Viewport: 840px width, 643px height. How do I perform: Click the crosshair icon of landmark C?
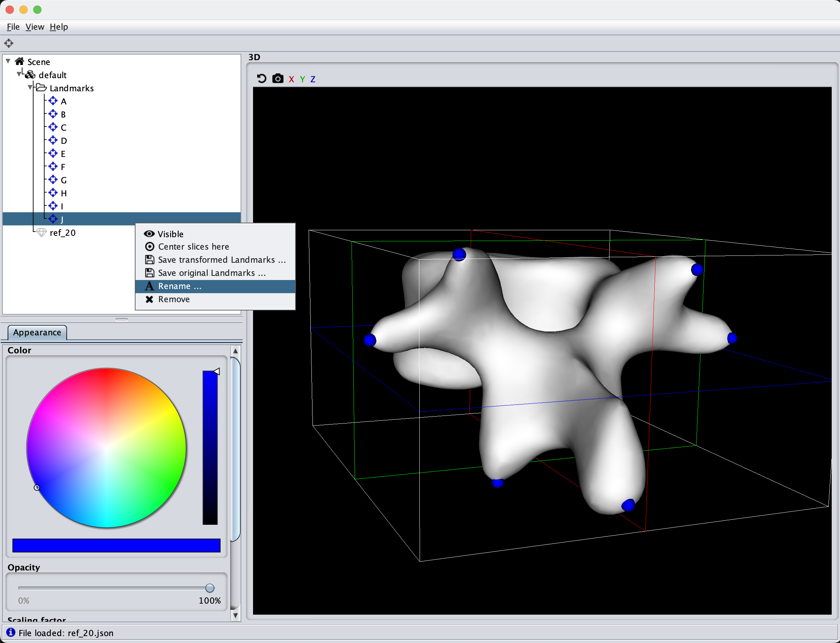tap(53, 127)
